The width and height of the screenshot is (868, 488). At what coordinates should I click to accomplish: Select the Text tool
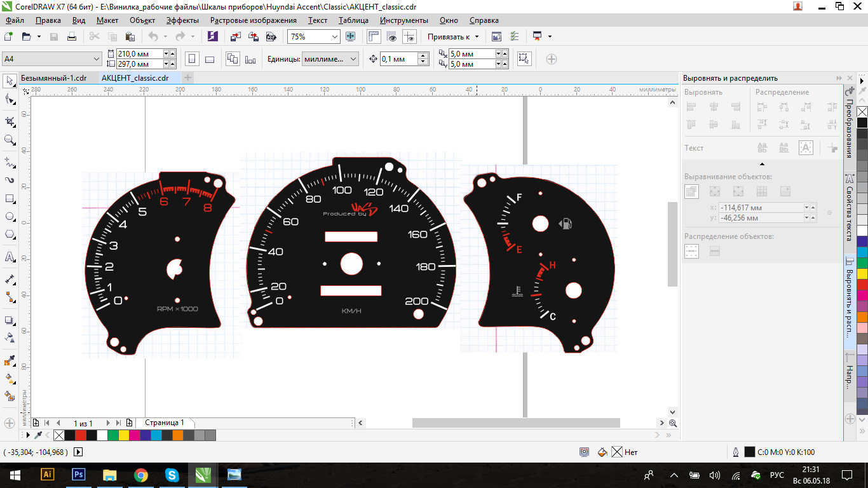coord(10,257)
